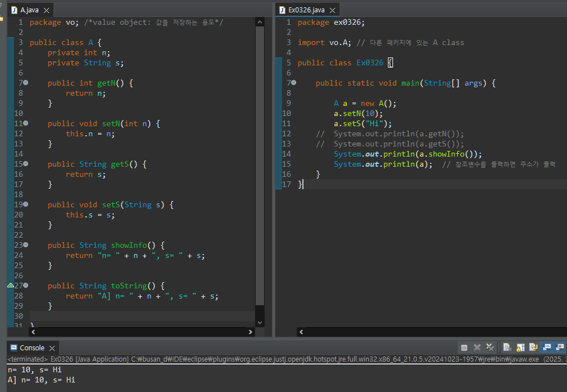The width and height of the screenshot is (567, 392).
Task: Click commented println(a.getN()) line
Action: 390,134
